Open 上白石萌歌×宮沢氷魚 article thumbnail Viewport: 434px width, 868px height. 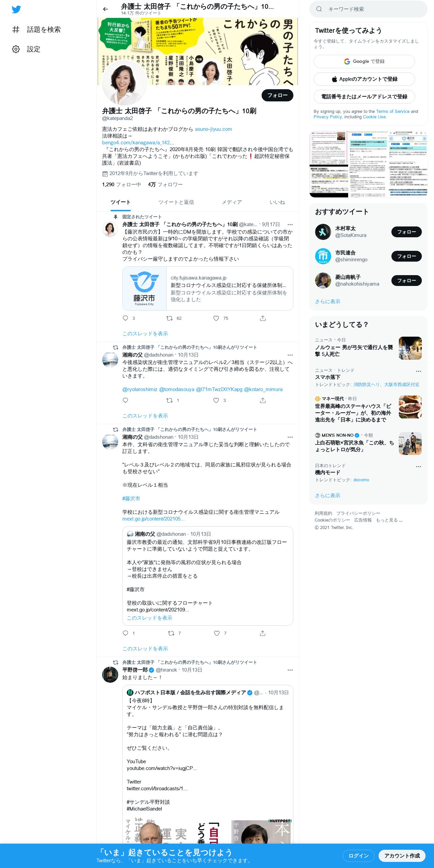410,443
